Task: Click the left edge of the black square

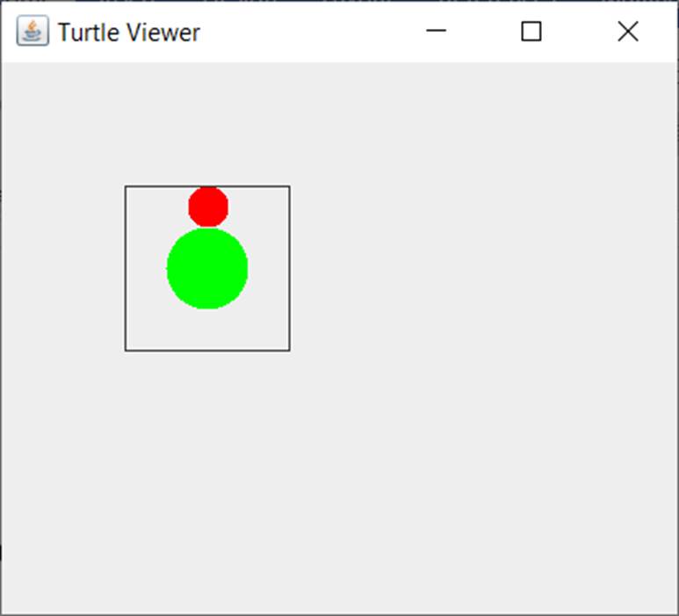Action: (x=126, y=268)
